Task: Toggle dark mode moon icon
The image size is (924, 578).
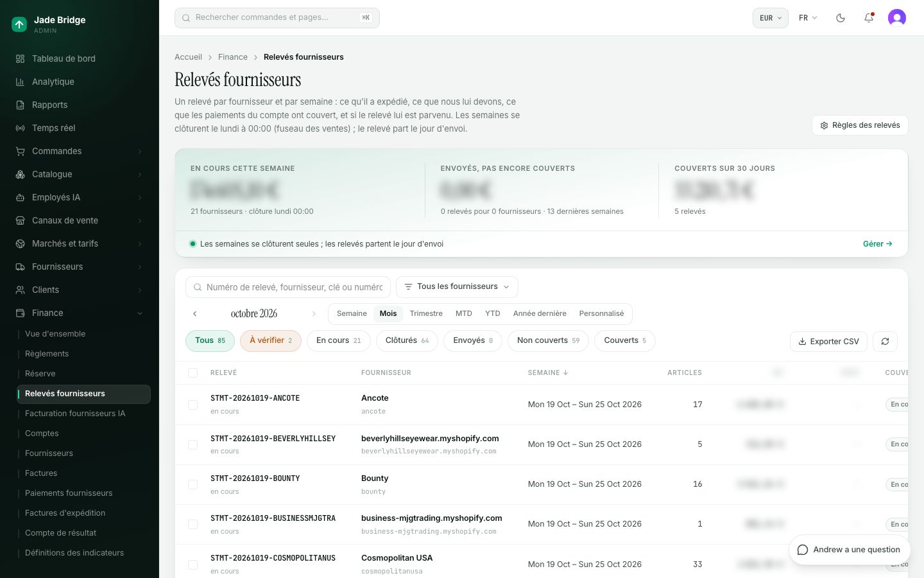Action: [841, 18]
